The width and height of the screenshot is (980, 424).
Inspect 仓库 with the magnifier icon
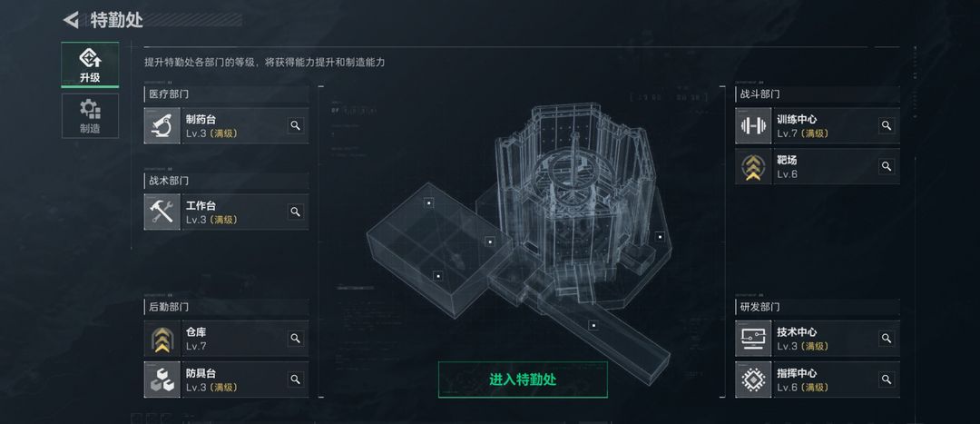click(296, 339)
